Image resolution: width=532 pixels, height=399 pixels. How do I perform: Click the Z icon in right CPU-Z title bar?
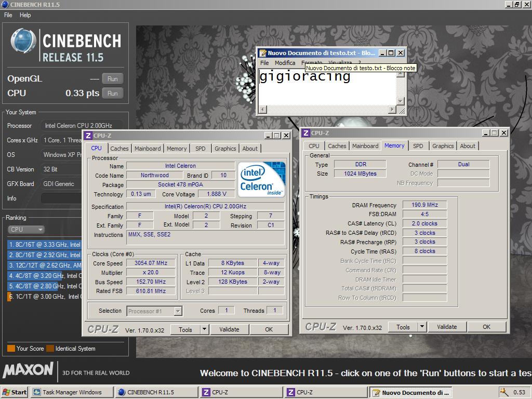[x=306, y=132]
